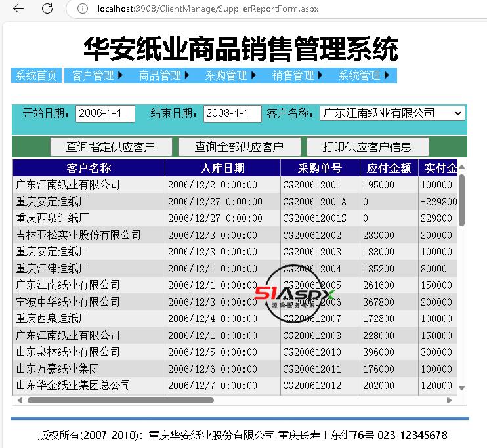Click the site info icon in address bar
Image resolution: width=487 pixels, height=448 pixels.
point(82,9)
